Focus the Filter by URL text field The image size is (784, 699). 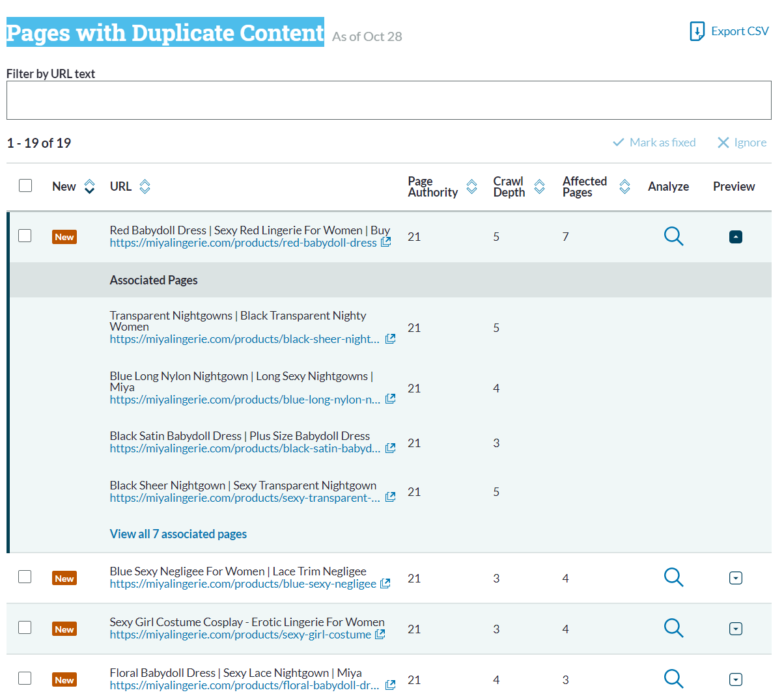click(389, 100)
